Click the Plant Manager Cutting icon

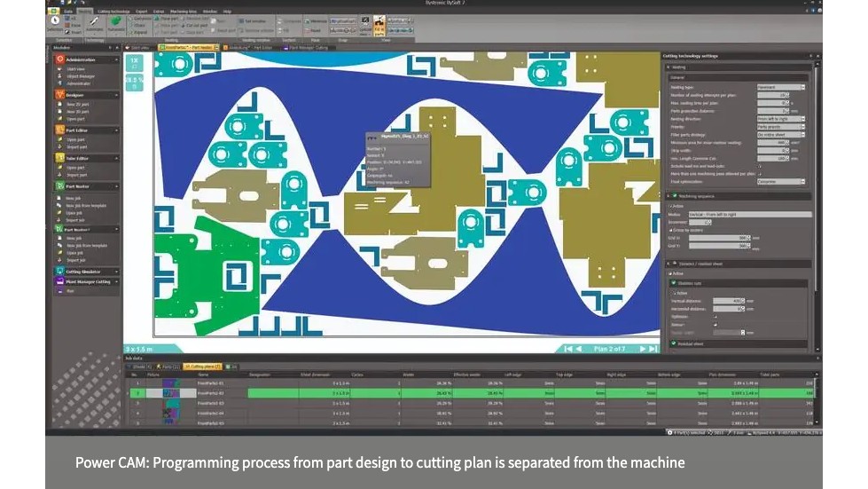pyautogui.click(x=60, y=281)
